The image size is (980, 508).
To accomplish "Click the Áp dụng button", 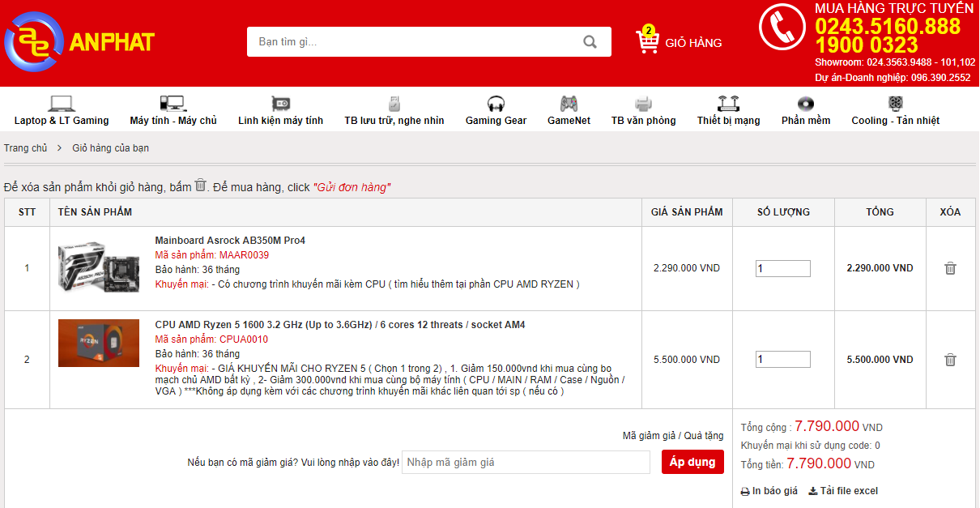I will [x=692, y=462].
